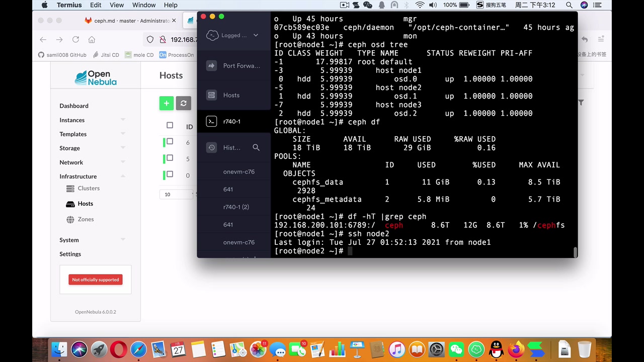Open the Window menu in the menu bar
The width and height of the screenshot is (644, 362).
coord(144,5)
